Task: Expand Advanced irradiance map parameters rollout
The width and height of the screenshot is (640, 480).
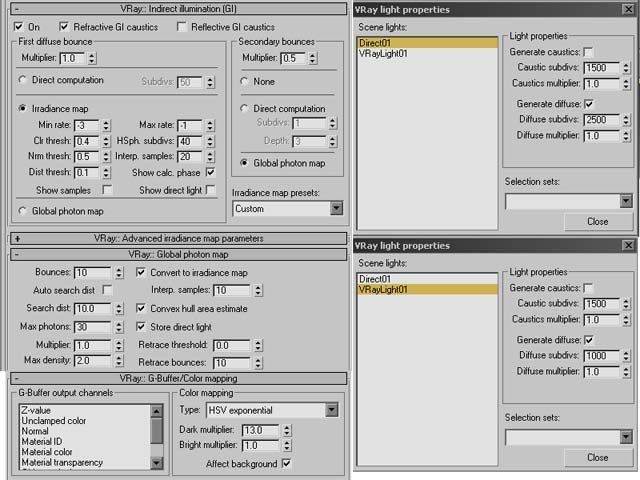Action: (x=178, y=238)
